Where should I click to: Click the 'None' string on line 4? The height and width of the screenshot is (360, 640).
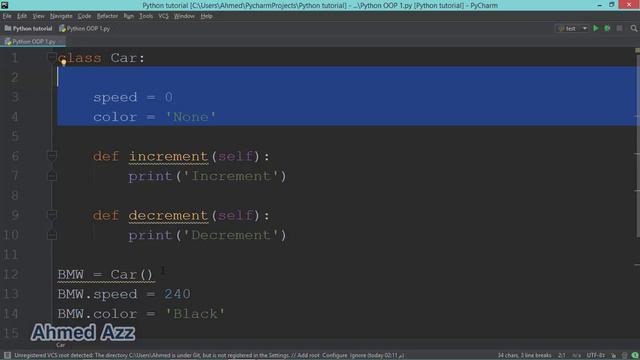click(190, 117)
